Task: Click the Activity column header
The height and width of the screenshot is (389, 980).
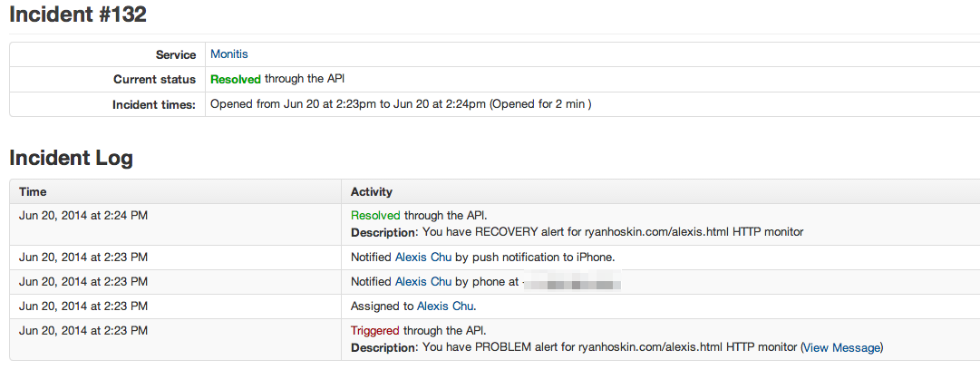Action: (372, 191)
